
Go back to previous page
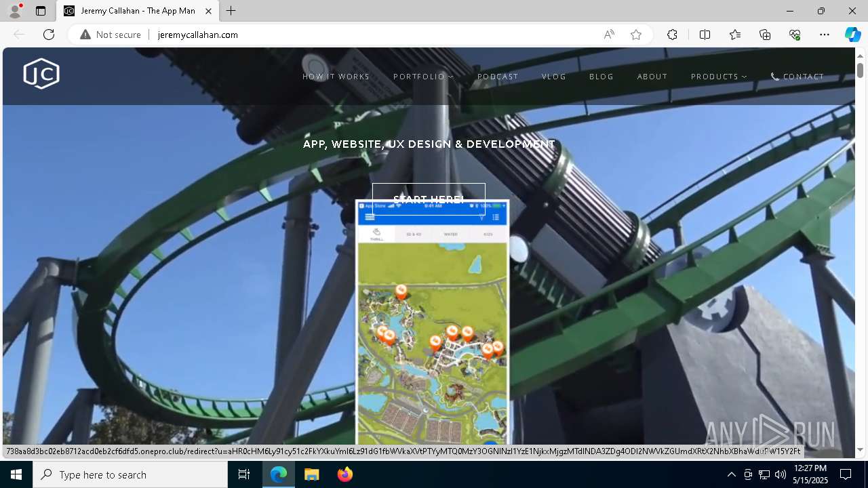point(19,35)
